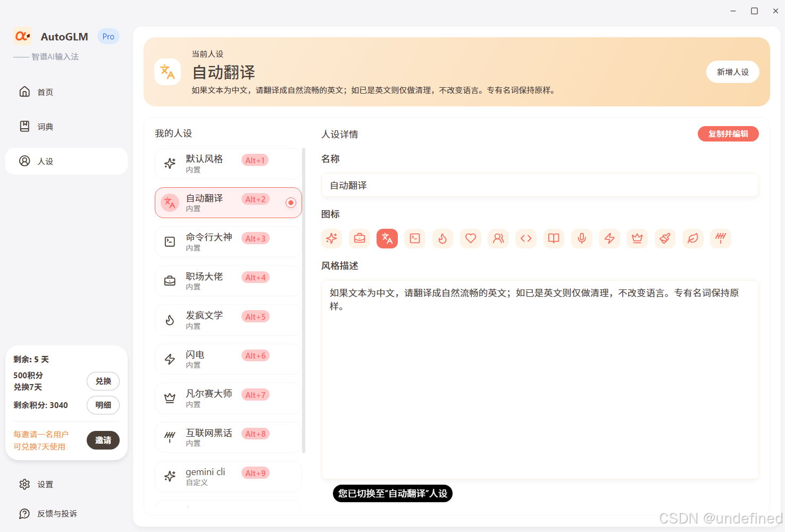Choose the translate icon in 图标 row
This screenshot has width=785, height=532.
tap(387, 238)
